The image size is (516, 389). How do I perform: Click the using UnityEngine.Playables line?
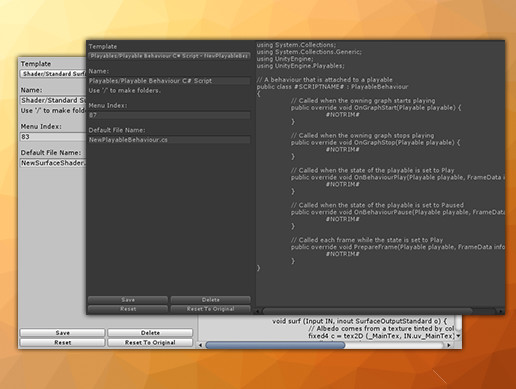[x=301, y=66]
